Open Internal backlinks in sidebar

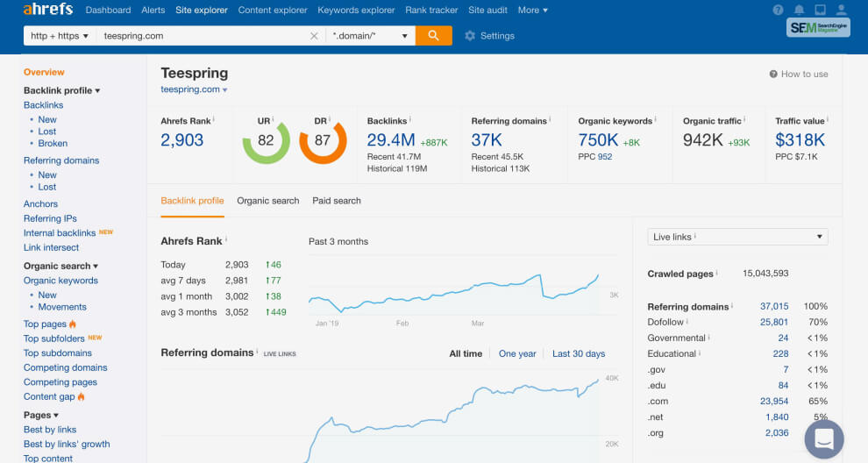tap(60, 232)
